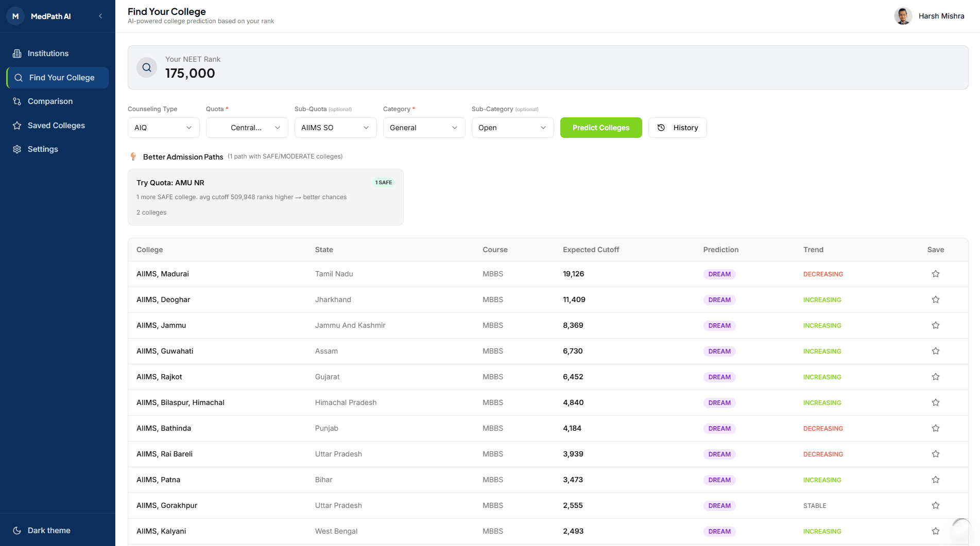Click the MedPath AI logo icon

[15, 16]
